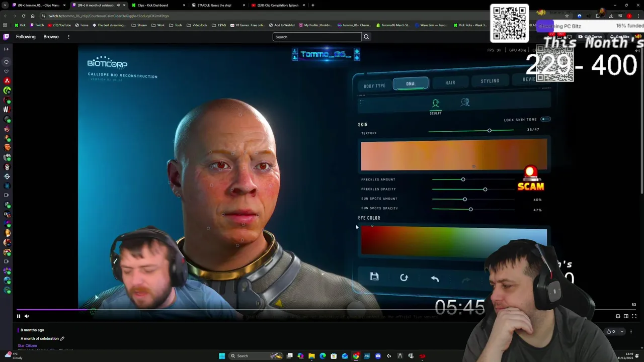Open a new browser tab
The width and height of the screenshot is (644, 362).
pos(313,5)
